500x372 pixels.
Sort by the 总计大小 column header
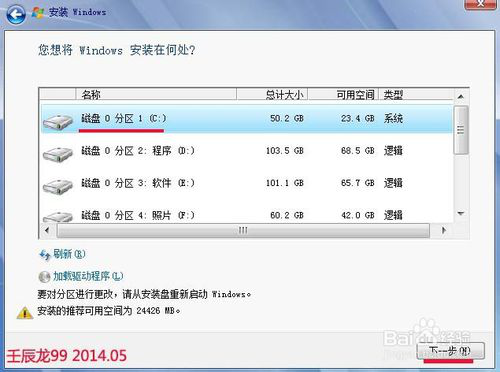click(x=272, y=95)
